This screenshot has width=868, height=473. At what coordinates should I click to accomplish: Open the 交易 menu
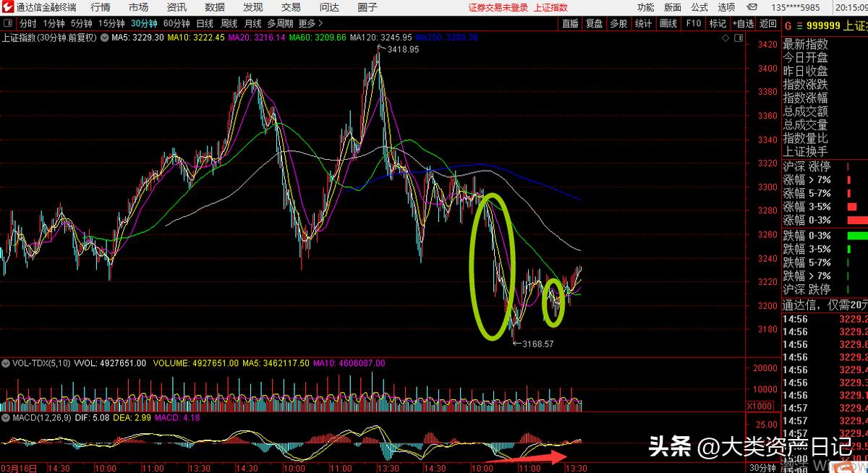coord(292,7)
